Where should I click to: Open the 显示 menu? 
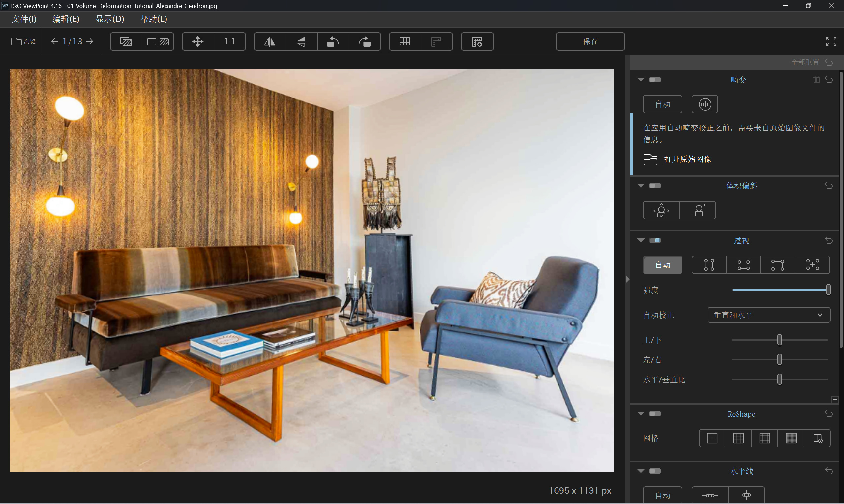109,19
